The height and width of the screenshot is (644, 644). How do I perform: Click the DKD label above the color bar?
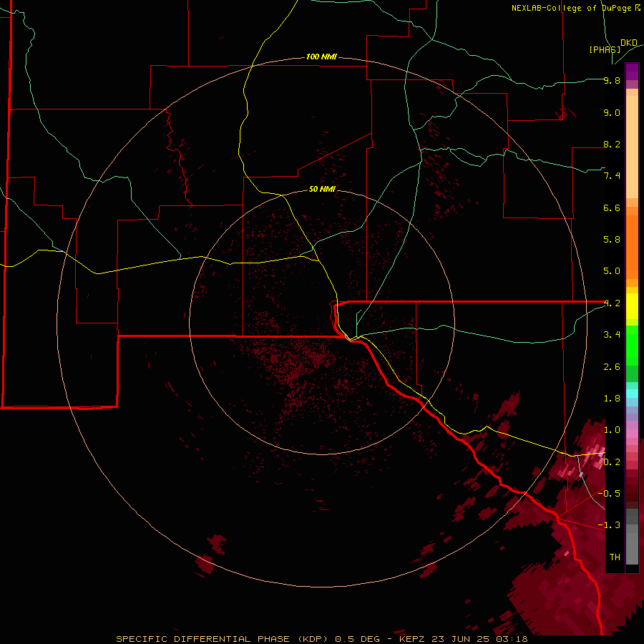629,43
